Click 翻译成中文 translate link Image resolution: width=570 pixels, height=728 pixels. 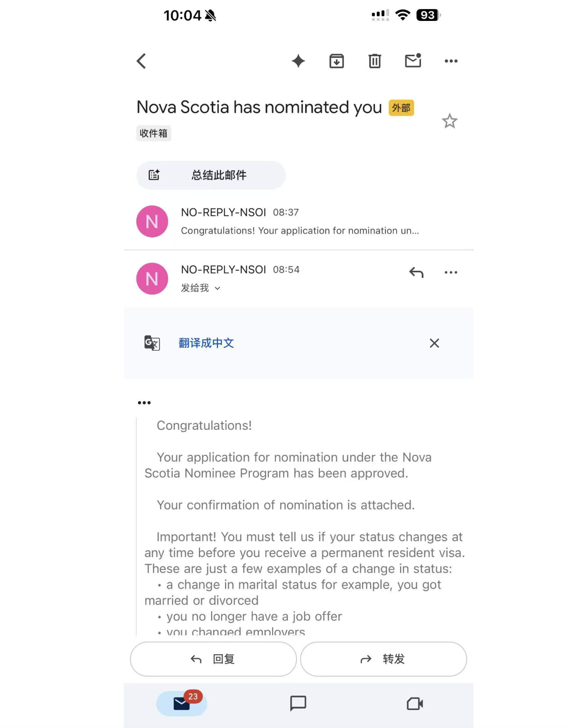(x=206, y=343)
